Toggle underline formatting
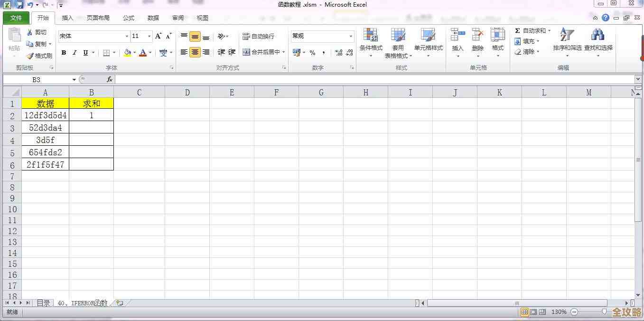Image resolution: width=644 pixels, height=321 pixels. (x=85, y=52)
